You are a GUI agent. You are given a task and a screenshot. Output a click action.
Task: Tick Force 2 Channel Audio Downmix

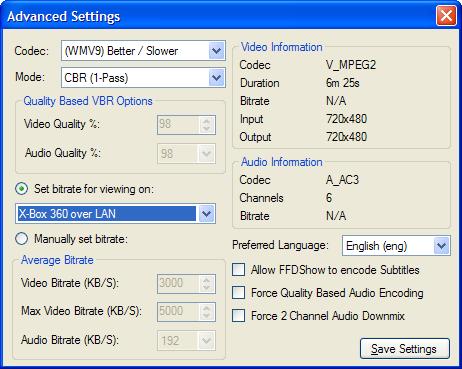(x=238, y=315)
